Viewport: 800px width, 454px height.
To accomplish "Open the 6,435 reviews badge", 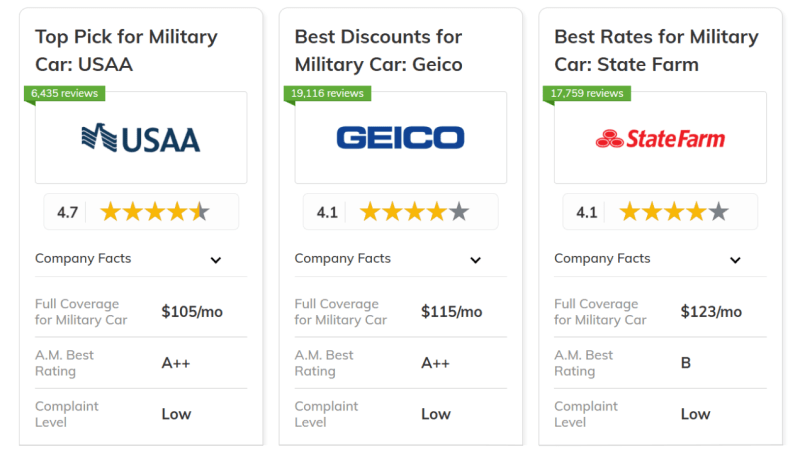I will tap(64, 93).
